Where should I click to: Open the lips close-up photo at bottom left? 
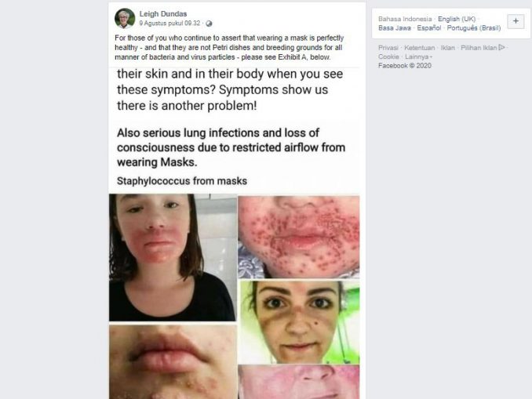click(x=173, y=361)
